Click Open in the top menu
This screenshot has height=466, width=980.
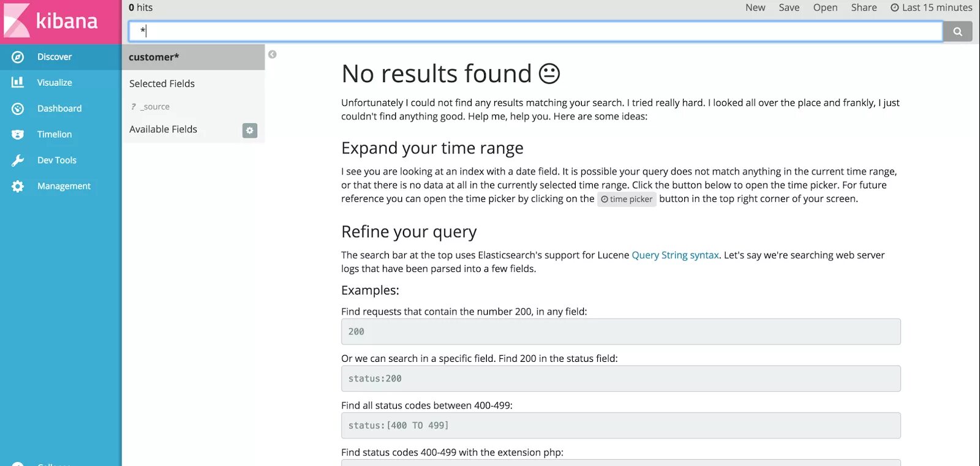825,7
